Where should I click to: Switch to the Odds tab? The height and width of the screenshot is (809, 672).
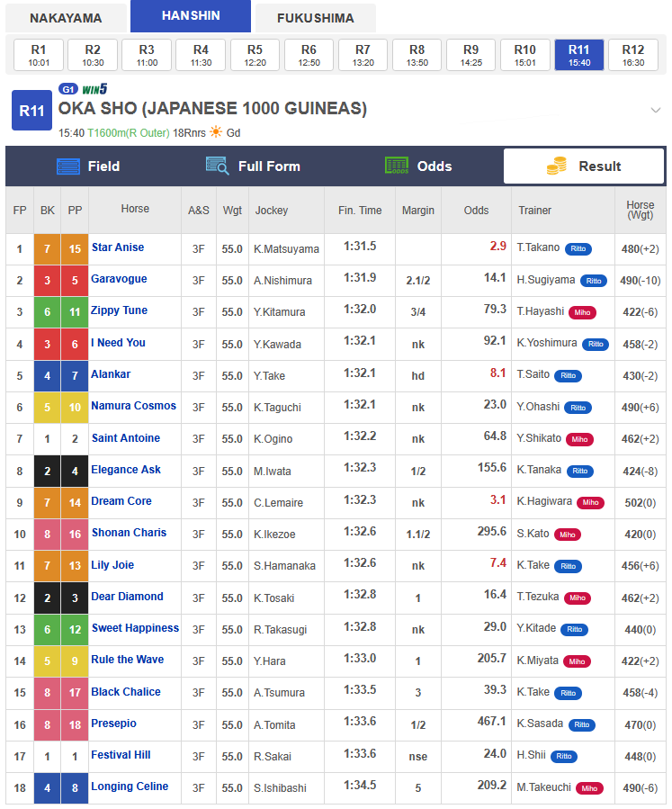[418, 166]
